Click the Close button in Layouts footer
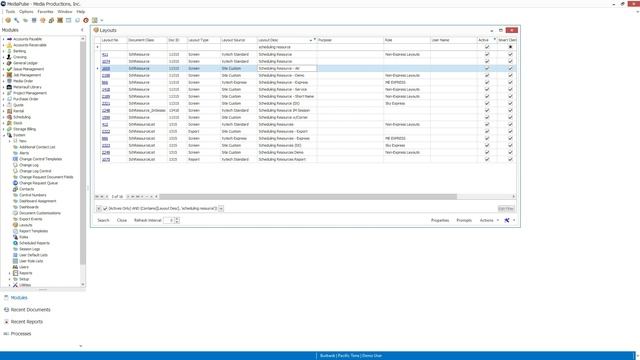640x360 pixels. tap(122, 220)
